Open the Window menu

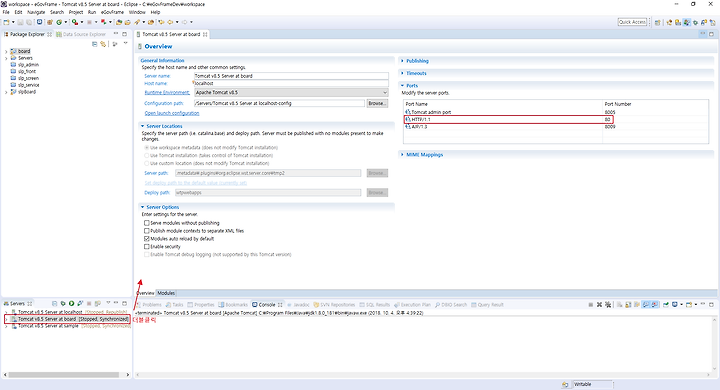(137, 12)
